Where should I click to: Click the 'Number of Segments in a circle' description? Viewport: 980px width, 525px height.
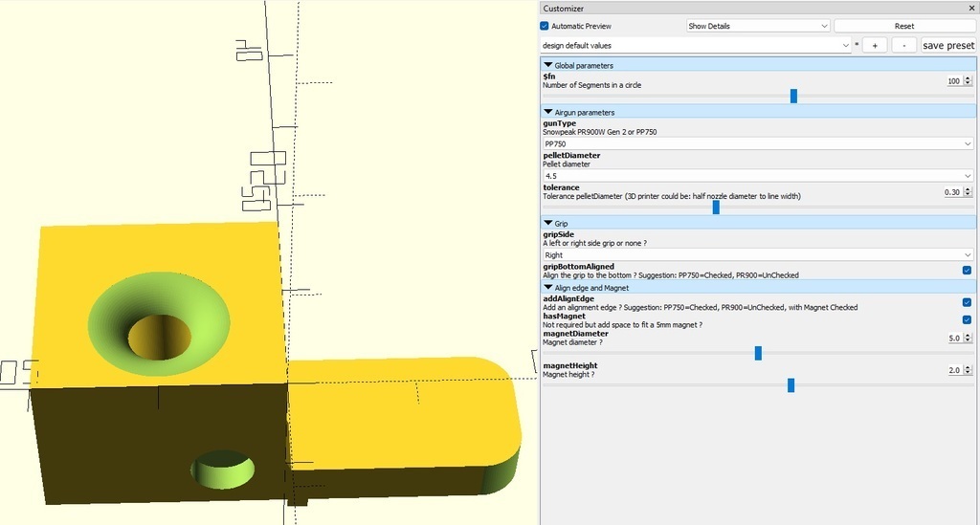[591, 85]
